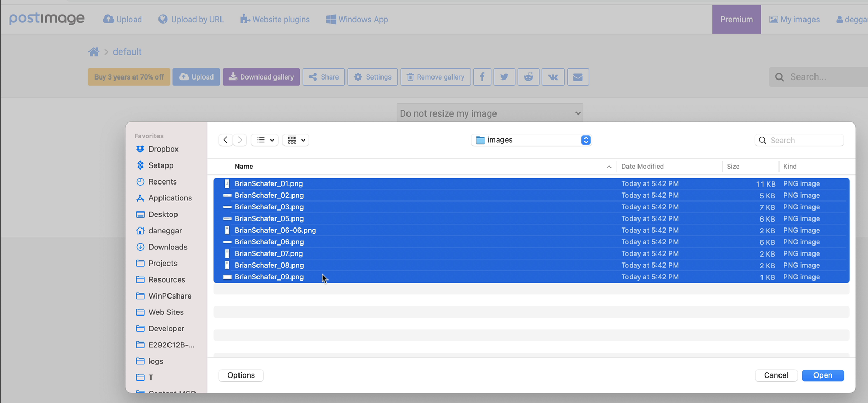Share the gallery via Reddit icon

tap(528, 77)
